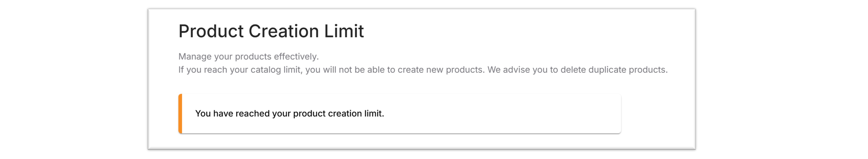This screenshot has width=868, height=159.
Task: Click the word "effectively" in the subtitle
Action: (295, 56)
